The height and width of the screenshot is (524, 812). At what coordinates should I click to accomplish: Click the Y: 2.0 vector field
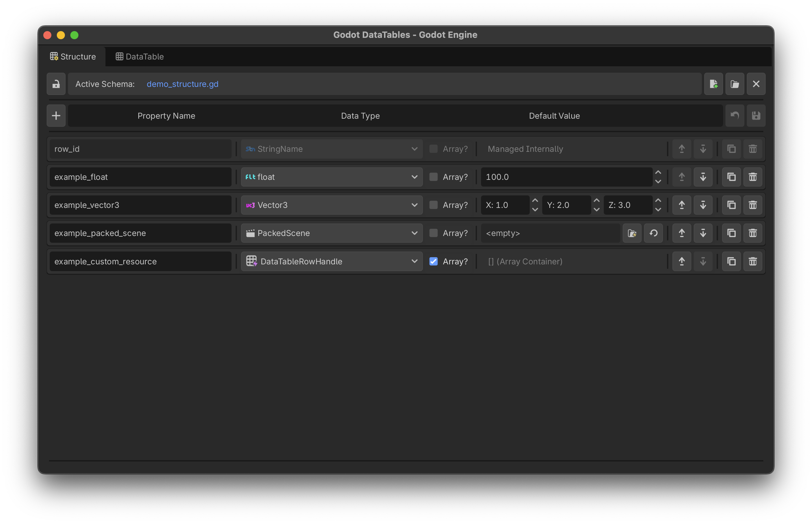click(566, 205)
